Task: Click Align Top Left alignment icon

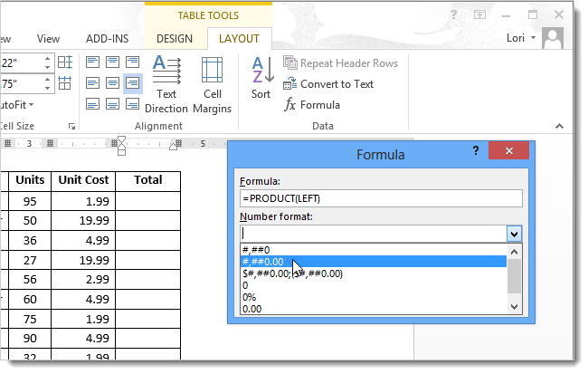Action: (x=93, y=62)
